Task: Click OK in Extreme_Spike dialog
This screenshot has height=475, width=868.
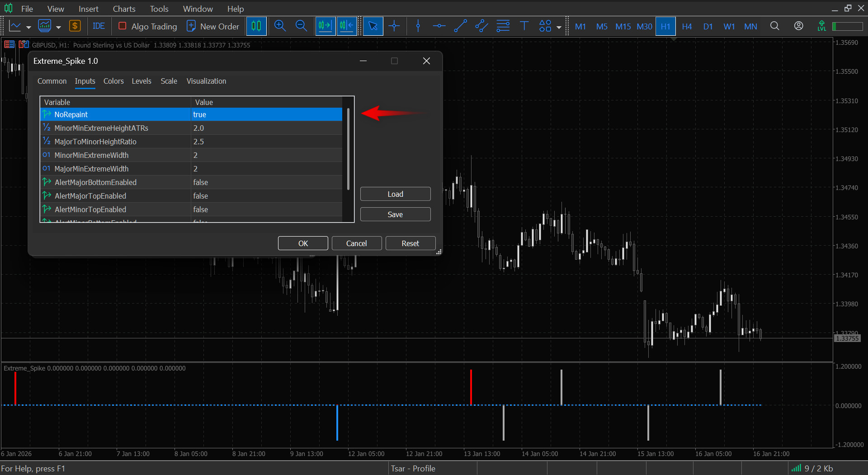Action: pyautogui.click(x=303, y=243)
